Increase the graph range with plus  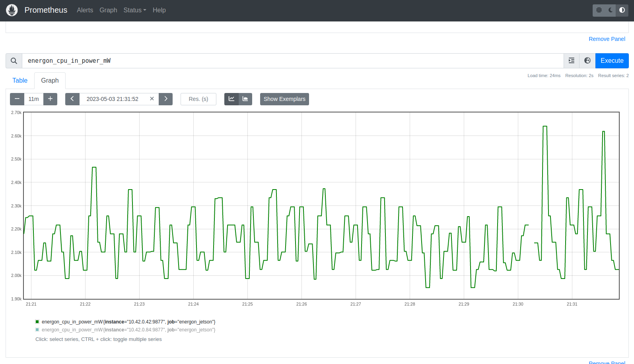tap(51, 99)
